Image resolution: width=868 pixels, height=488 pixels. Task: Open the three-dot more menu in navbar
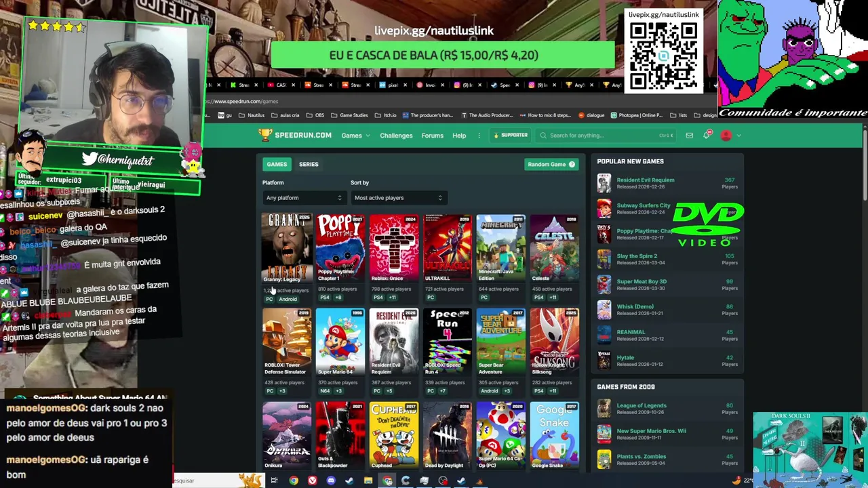click(479, 136)
